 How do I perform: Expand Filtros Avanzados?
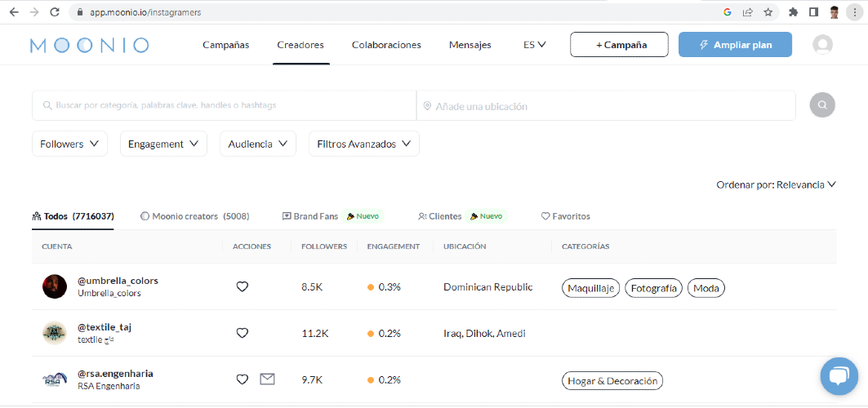pyautogui.click(x=363, y=144)
